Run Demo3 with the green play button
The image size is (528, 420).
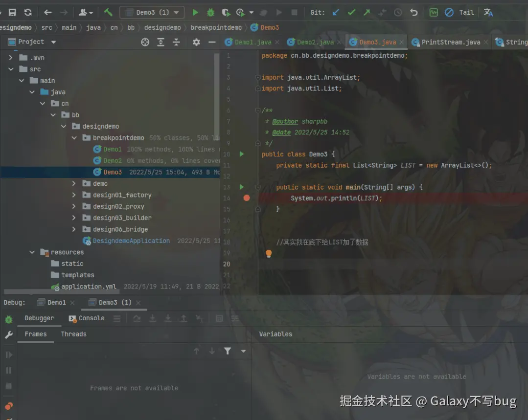(195, 12)
